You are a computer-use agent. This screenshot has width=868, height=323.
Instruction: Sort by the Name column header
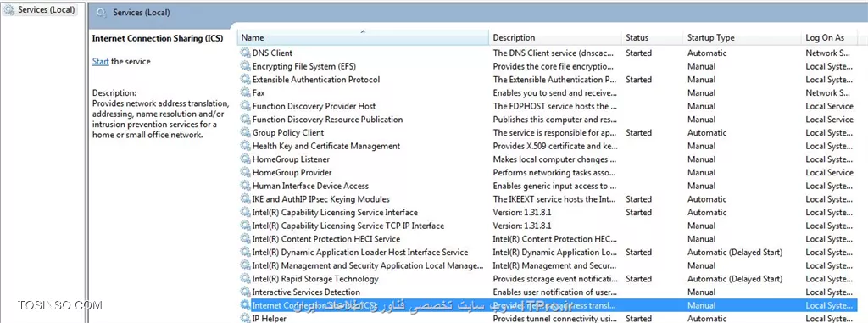[x=363, y=37]
